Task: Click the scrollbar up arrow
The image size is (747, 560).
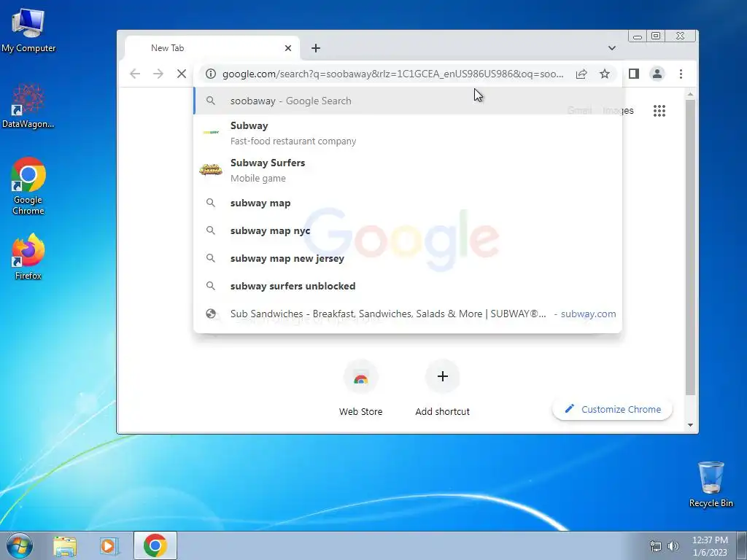Action: click(x=690, y=94)
